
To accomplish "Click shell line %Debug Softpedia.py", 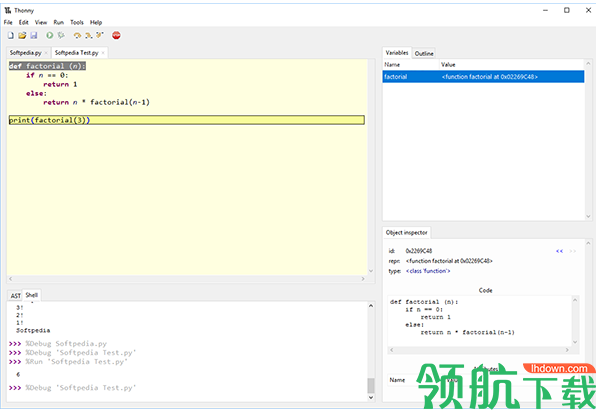I will (66, 344).
